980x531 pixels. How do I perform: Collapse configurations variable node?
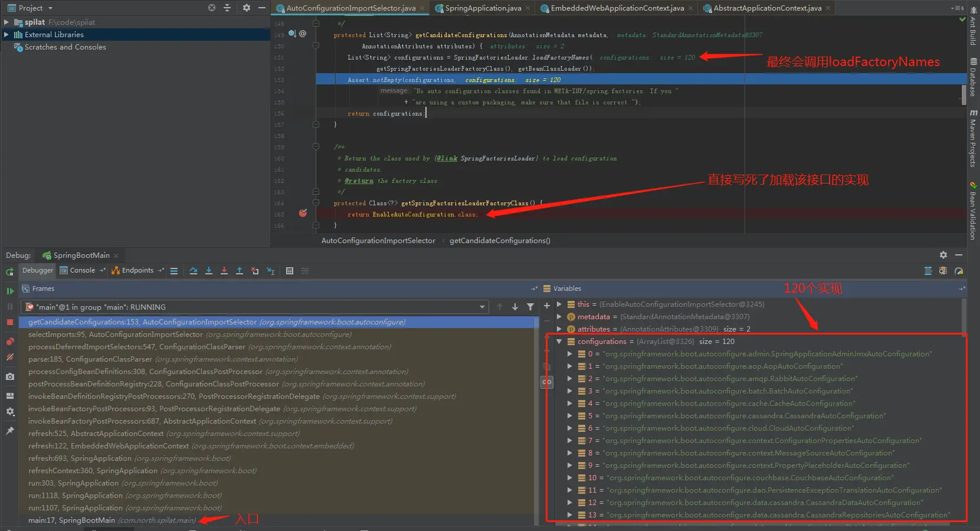(x=559, y=342)
